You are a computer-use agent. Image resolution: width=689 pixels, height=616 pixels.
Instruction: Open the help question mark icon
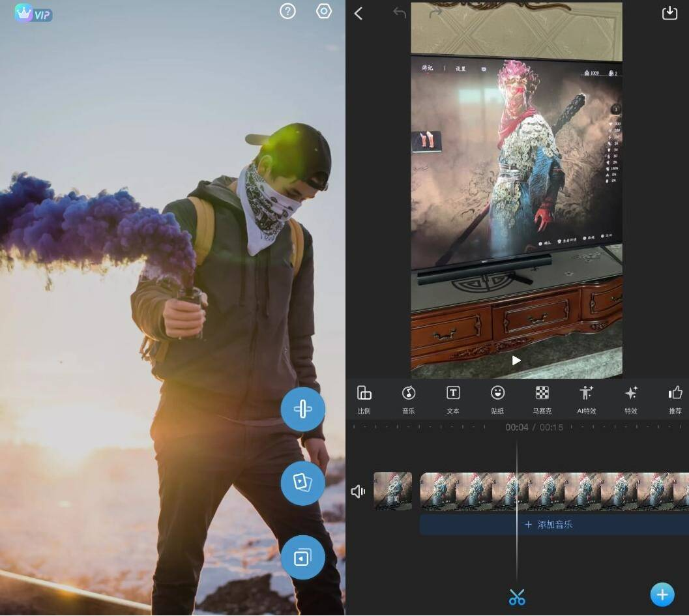point(287,11)
